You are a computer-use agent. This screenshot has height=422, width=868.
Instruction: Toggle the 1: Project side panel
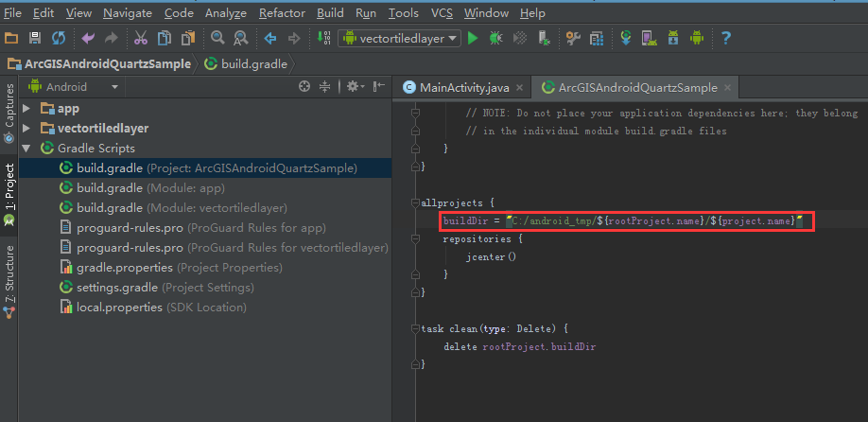pyautogui.click(x=9, y=194)
